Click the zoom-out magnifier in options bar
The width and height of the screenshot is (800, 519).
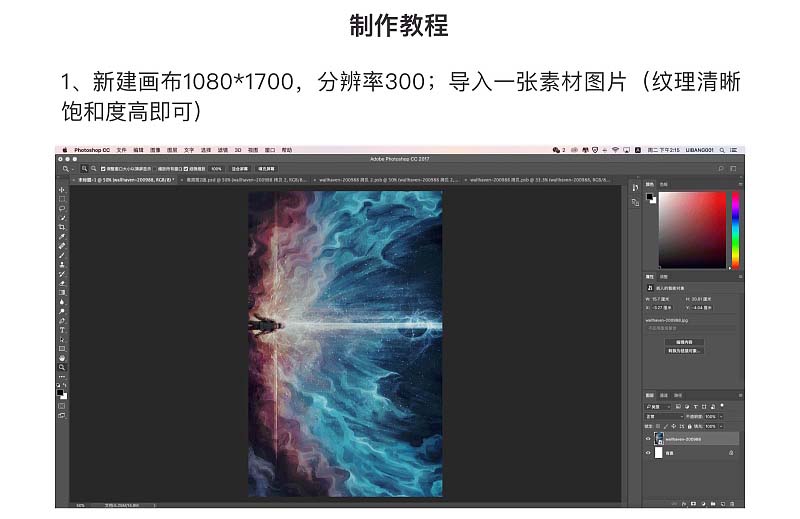pyautogui.click(x=94, y=168)
